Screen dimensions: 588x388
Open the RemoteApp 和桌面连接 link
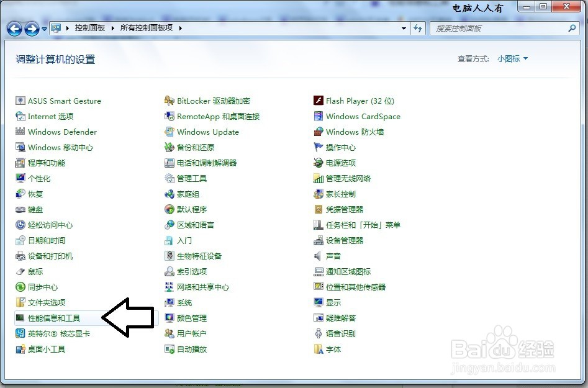[219, 116]
